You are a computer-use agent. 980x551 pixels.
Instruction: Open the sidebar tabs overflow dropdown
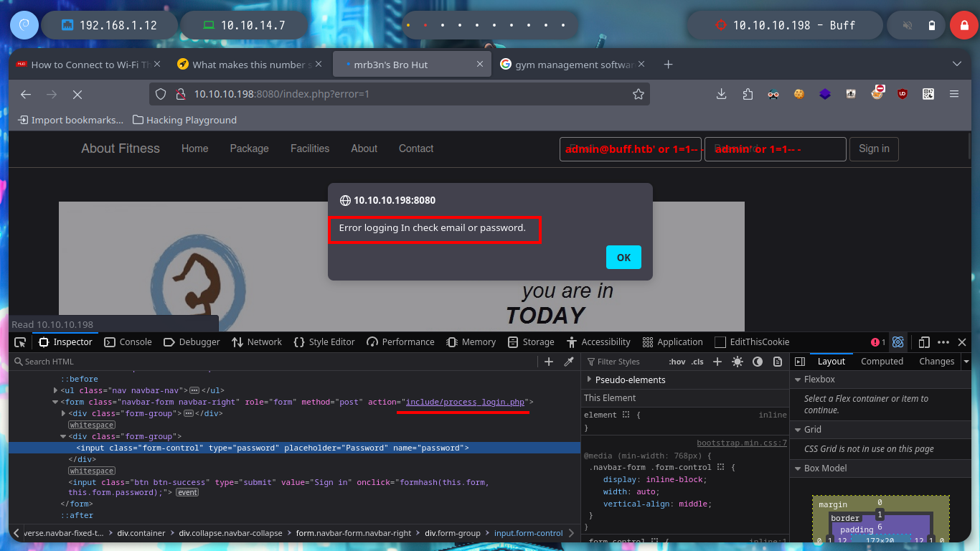click(x=966, y=362)
